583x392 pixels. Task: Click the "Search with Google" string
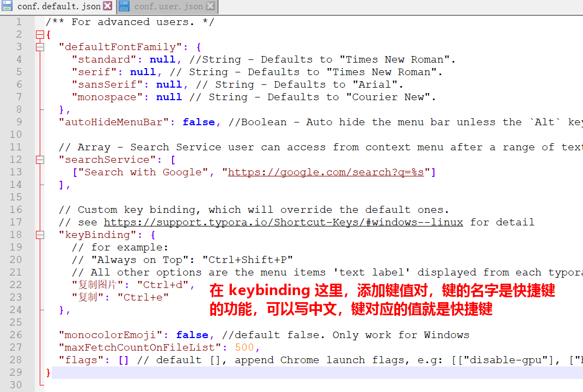(143, 172)
